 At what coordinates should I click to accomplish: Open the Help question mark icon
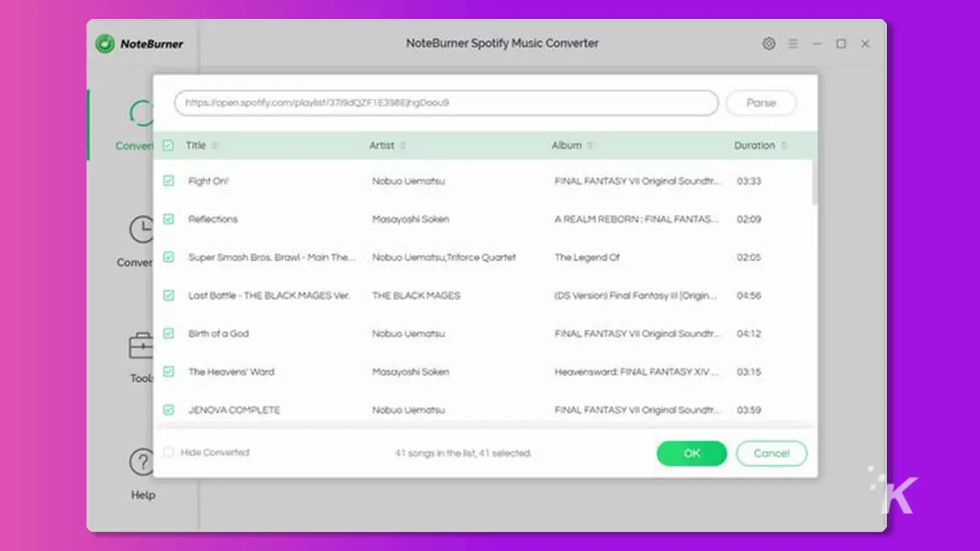coord(141,462)
